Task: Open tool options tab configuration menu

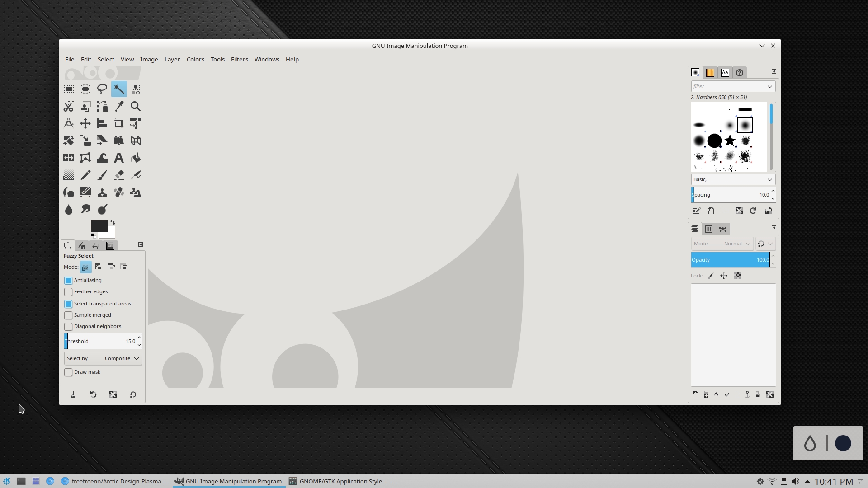Action: (x=141, y=244)
